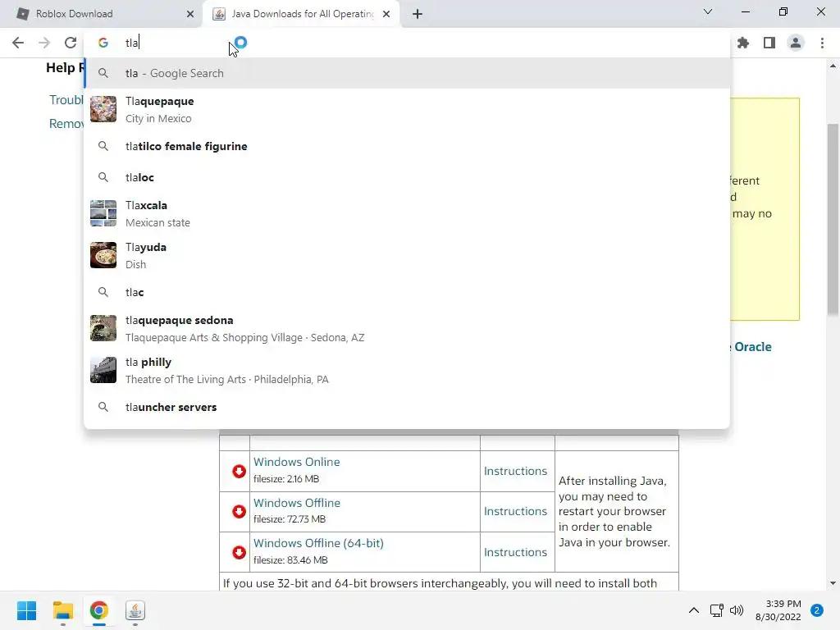Click the Tlaquepaque thumbnail image
The width and height of the screenshot is (840, 630).
[103, 109]
